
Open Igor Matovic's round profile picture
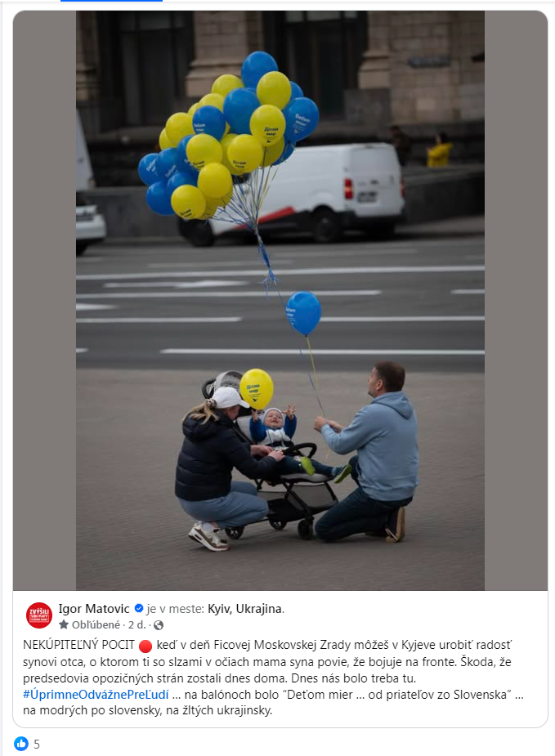click(x=39, y=615)
